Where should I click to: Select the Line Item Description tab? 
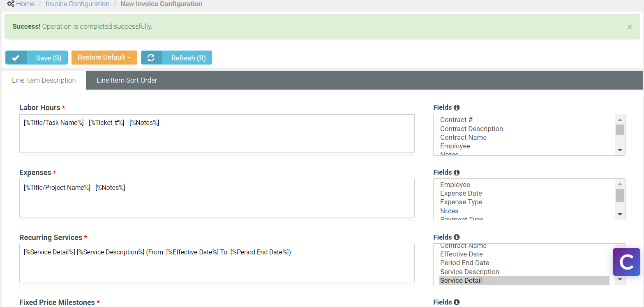coord(44,80)
